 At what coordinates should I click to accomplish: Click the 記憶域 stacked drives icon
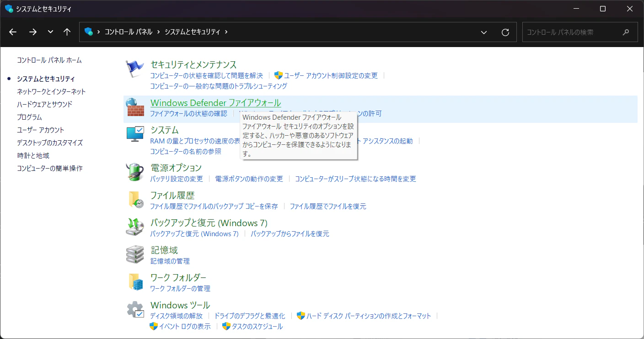[135, 254]
